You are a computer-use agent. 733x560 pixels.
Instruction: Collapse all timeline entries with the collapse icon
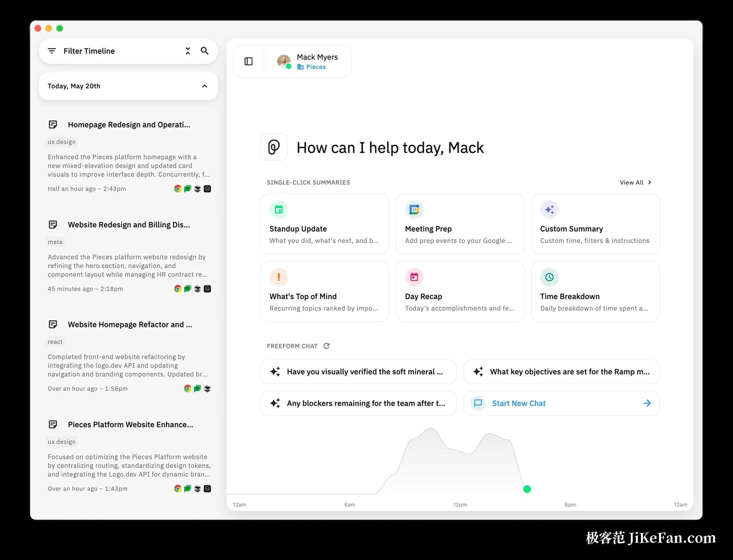click(x=188, y=51)
